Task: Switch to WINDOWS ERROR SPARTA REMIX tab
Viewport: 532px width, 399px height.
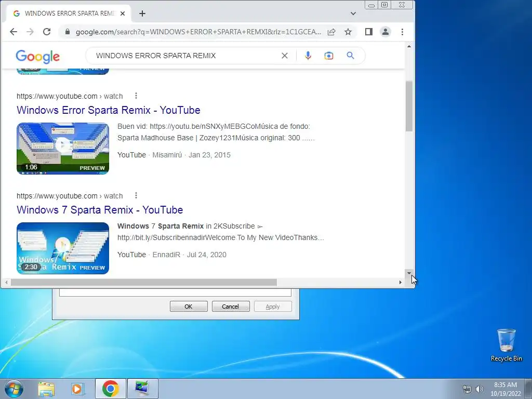Action: (68, 14)
